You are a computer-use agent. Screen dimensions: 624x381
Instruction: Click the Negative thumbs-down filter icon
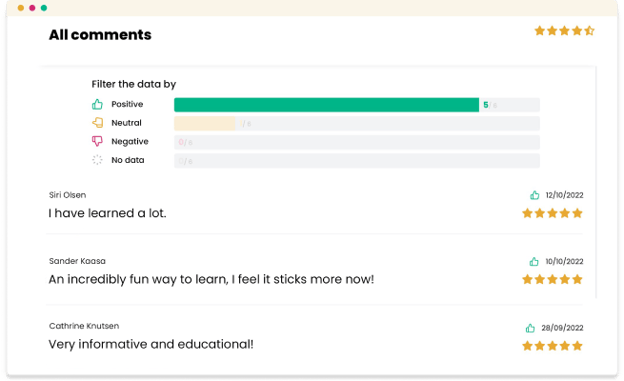click(97, 141)
